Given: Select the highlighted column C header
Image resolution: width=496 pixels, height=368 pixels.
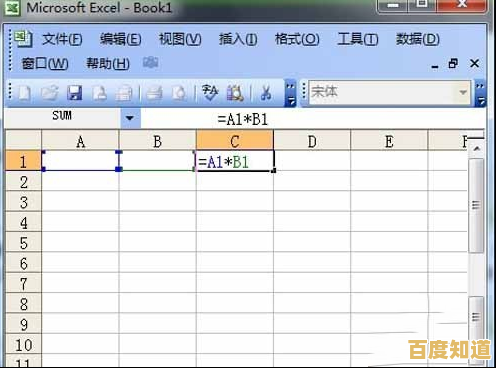Looking at the screenshot, I should [235, 141].
